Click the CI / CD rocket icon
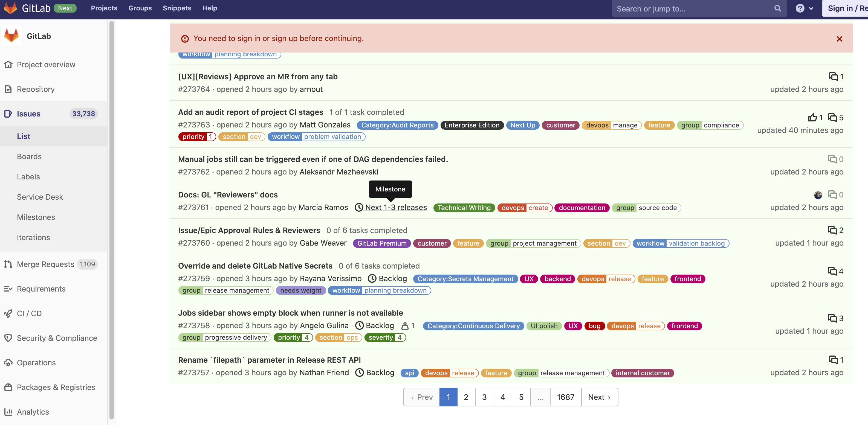Image resolution: width=868 pixels, height=425 pixels. [8, 313]
